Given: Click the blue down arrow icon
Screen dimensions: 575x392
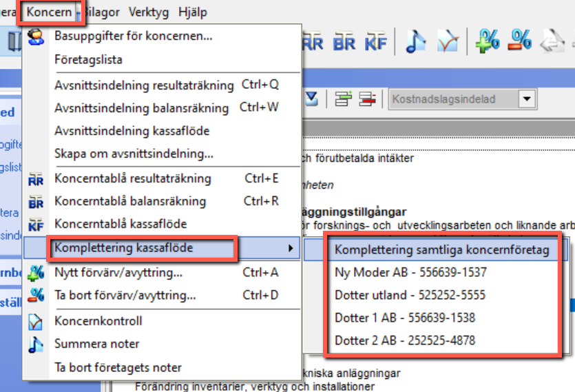Looking at the screenshot, I should tap(311, 99).
